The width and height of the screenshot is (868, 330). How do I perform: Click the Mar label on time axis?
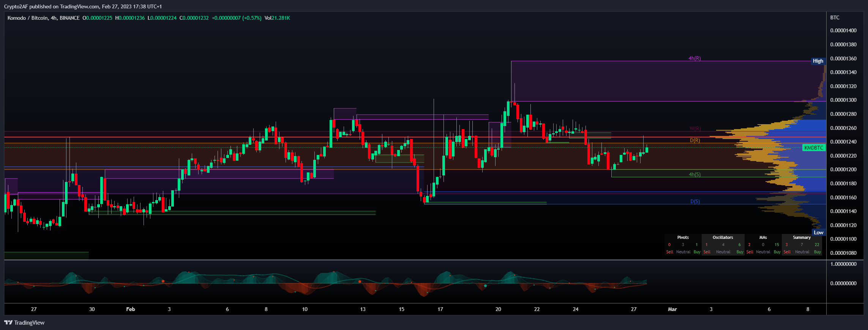click(672, 309)
